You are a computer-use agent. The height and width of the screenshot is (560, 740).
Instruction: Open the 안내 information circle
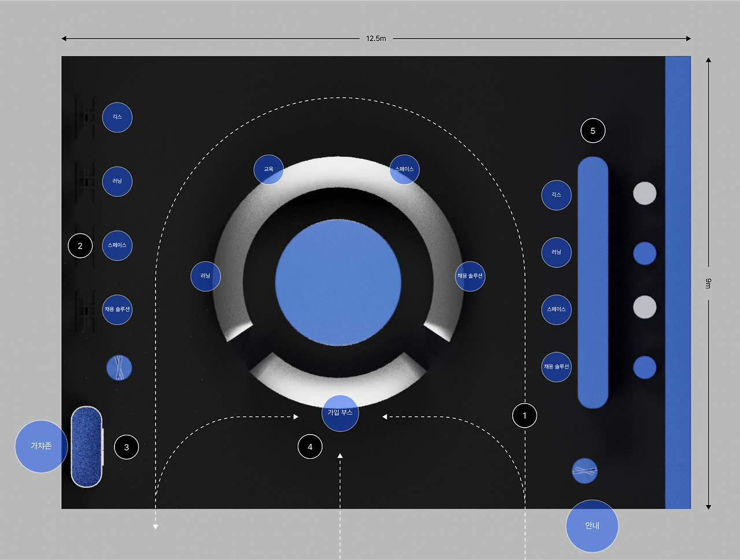pyautogui.click(x=592, y=526)
